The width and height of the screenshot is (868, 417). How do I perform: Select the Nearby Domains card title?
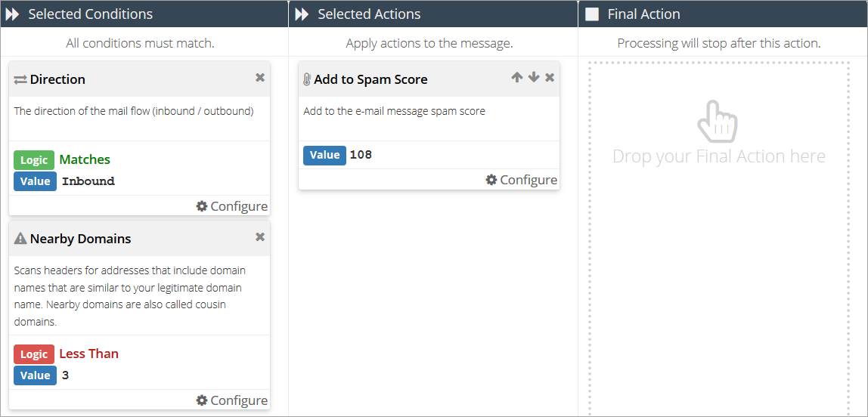80,239
